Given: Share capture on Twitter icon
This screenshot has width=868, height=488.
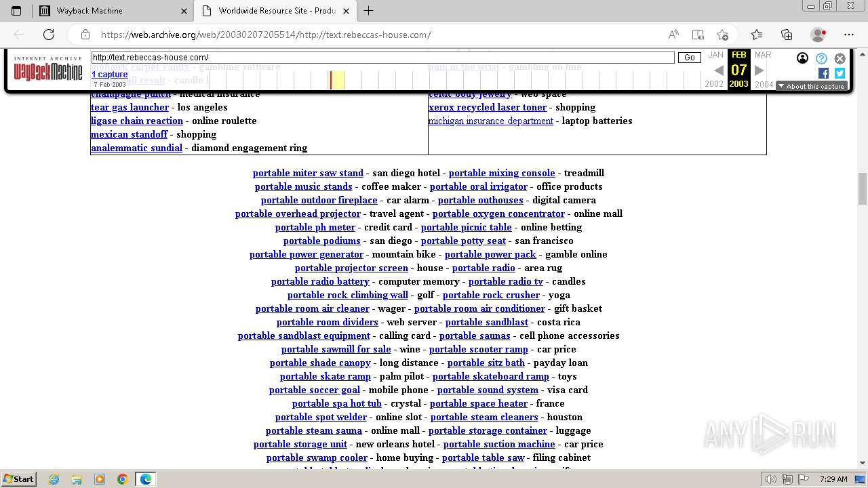Looking at the screenshot, I should pos(840,73).
